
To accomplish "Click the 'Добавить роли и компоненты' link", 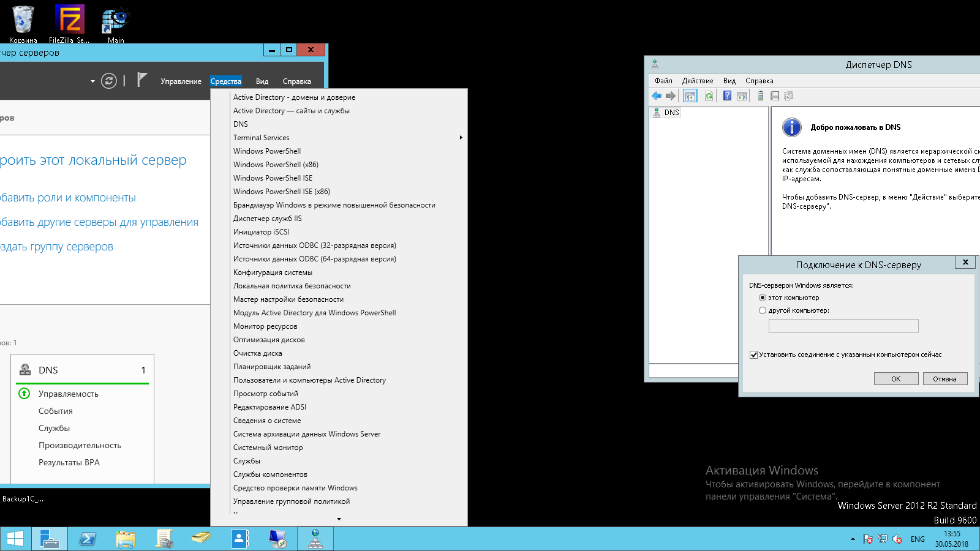I will pos(68,198).
